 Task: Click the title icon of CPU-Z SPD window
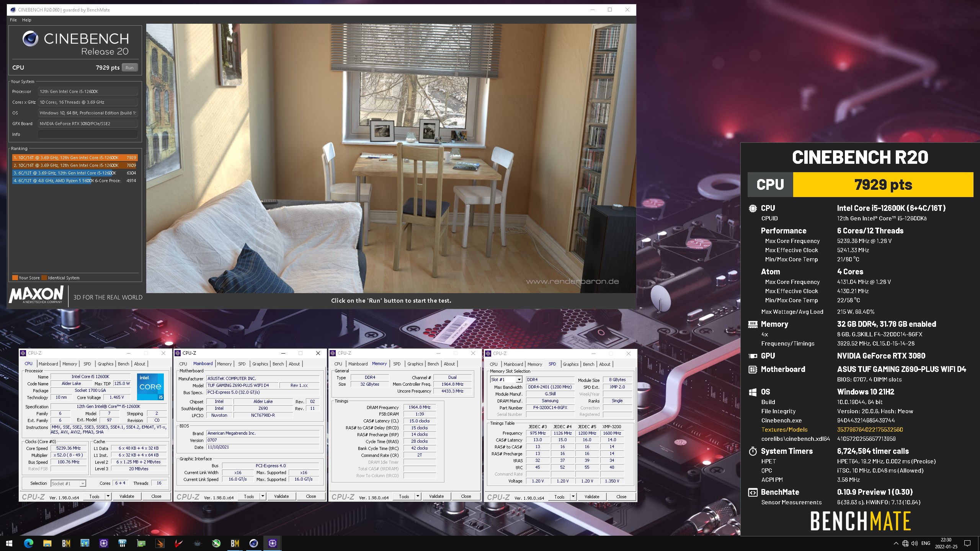(488, 353)
